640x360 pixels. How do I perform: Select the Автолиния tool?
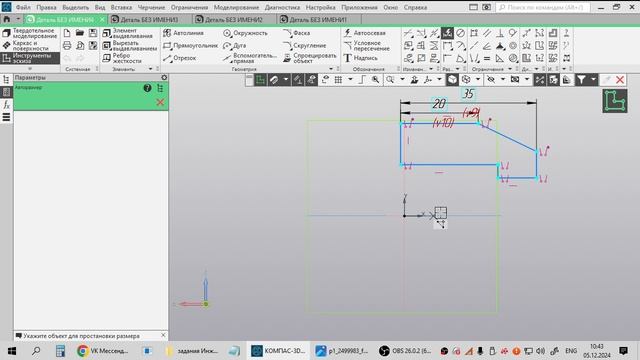coord(183,33)
